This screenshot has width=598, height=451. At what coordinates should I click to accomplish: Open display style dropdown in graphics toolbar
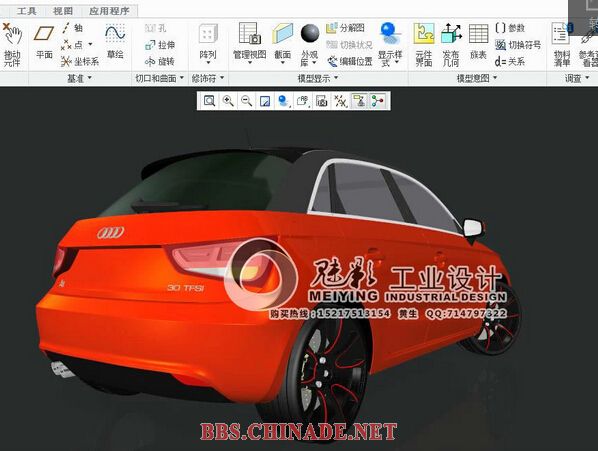click(x=284, y=101)
